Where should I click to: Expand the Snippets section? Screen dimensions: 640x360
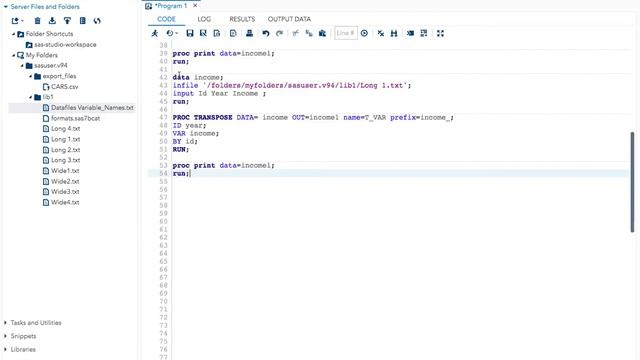5,336
